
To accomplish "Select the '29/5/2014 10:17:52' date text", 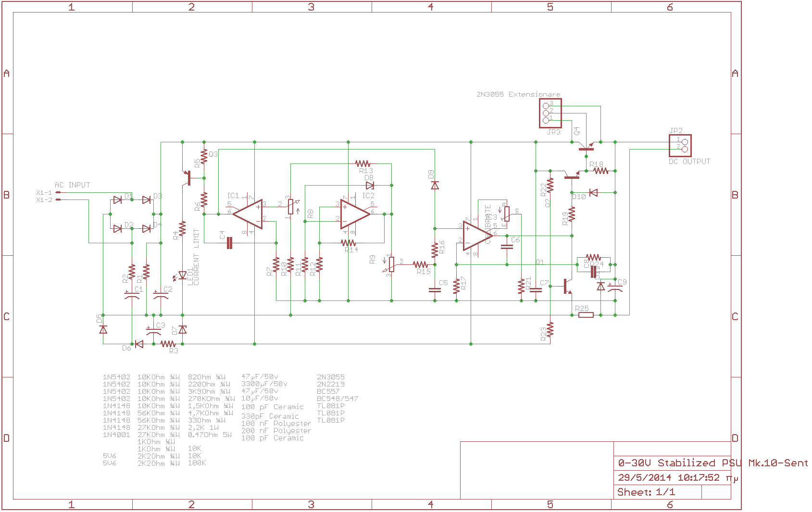I will coord(669,477).
